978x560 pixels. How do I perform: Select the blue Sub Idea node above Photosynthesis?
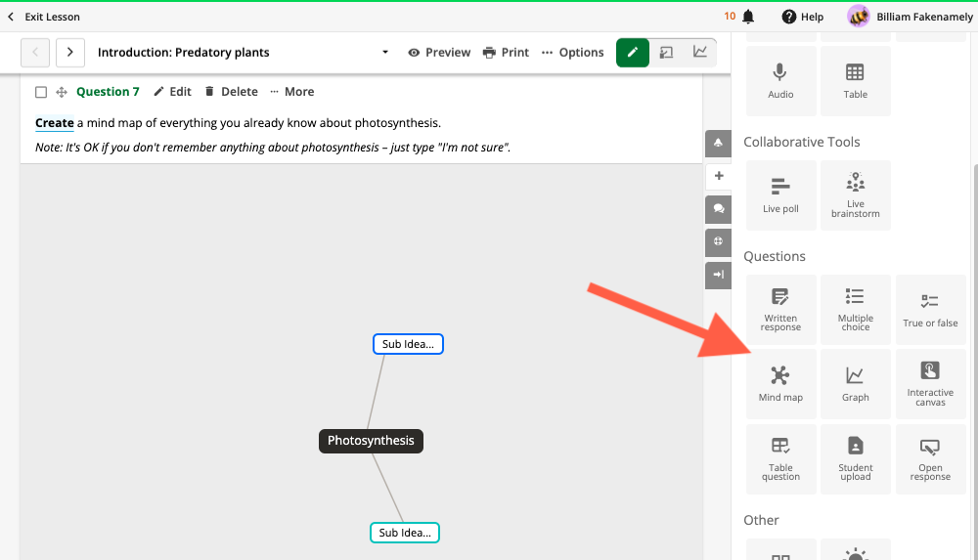[408, 344]
